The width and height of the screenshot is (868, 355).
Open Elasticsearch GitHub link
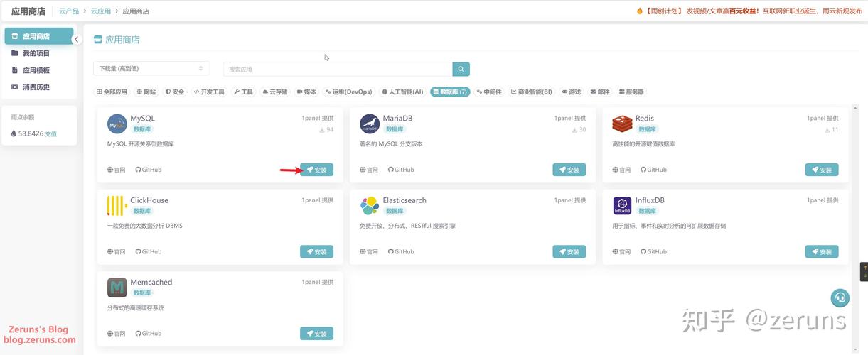(401, 251)
